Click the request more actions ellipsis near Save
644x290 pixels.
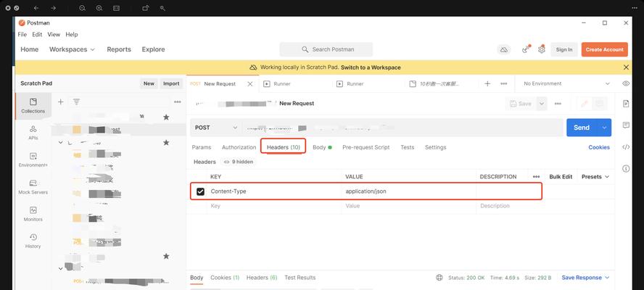(x=558, y=104)
